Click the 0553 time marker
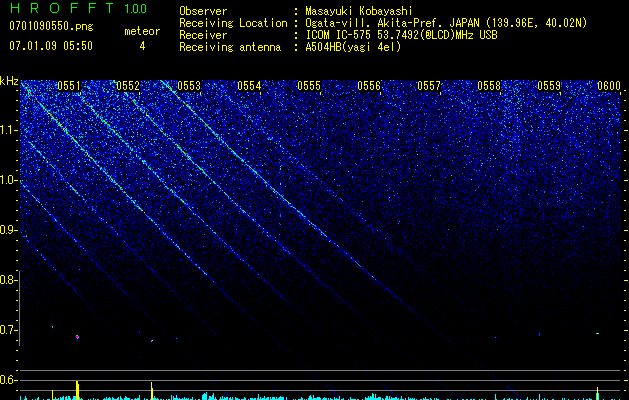 pos(189,86)
